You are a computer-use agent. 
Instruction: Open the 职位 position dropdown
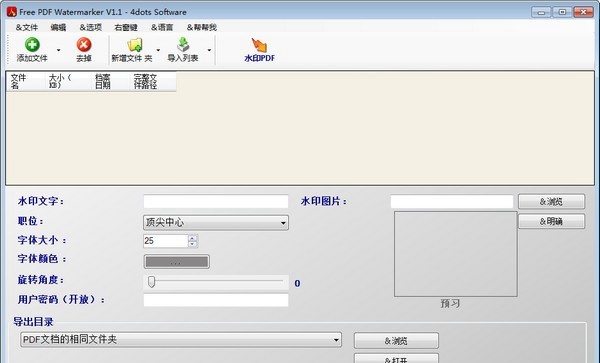coord(216,223)
